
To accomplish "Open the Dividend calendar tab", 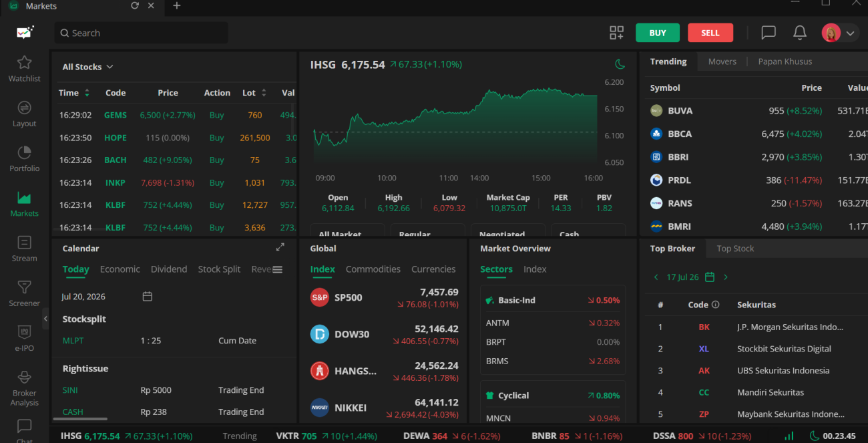I will click(169, 269).
